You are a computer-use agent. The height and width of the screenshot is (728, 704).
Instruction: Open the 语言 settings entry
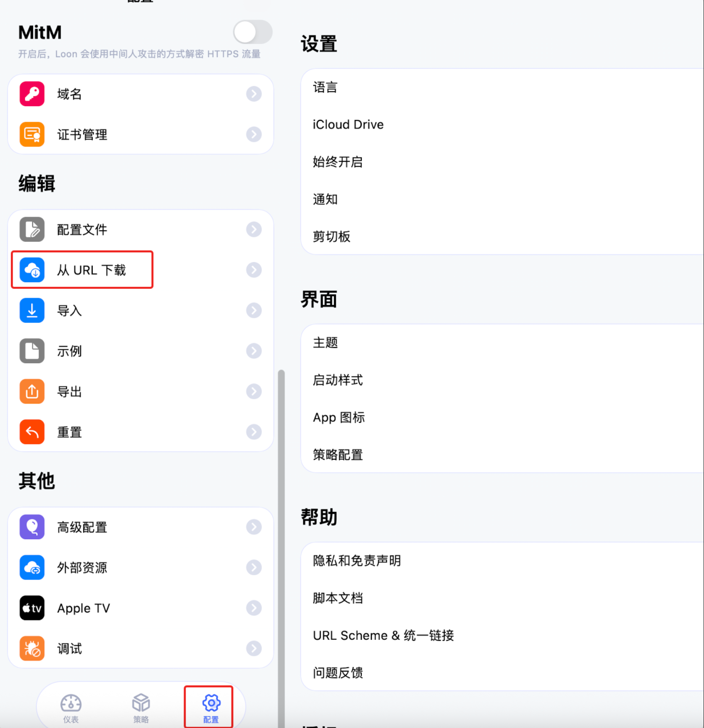pos(325,87)
